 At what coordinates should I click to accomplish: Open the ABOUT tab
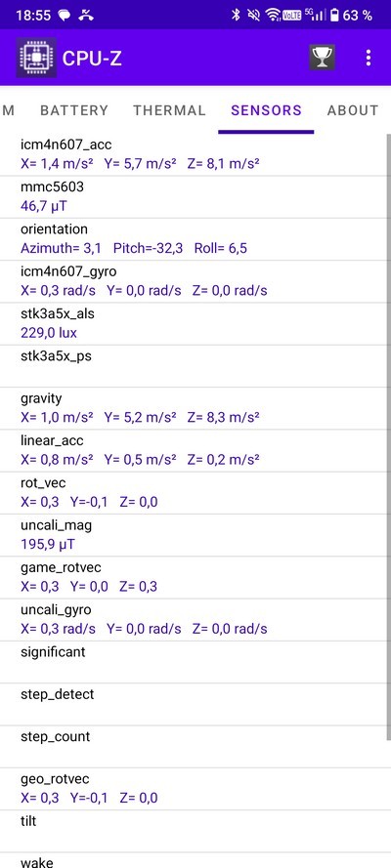tap(353, 110)
